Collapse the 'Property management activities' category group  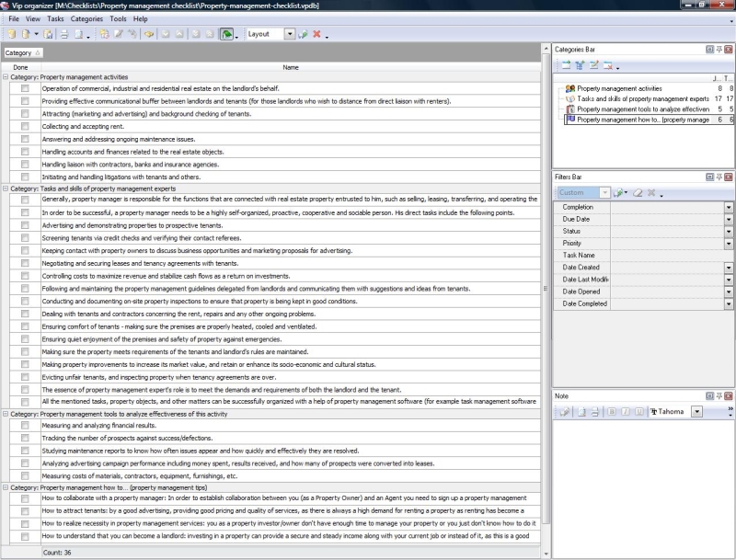[x=6, y=77]
